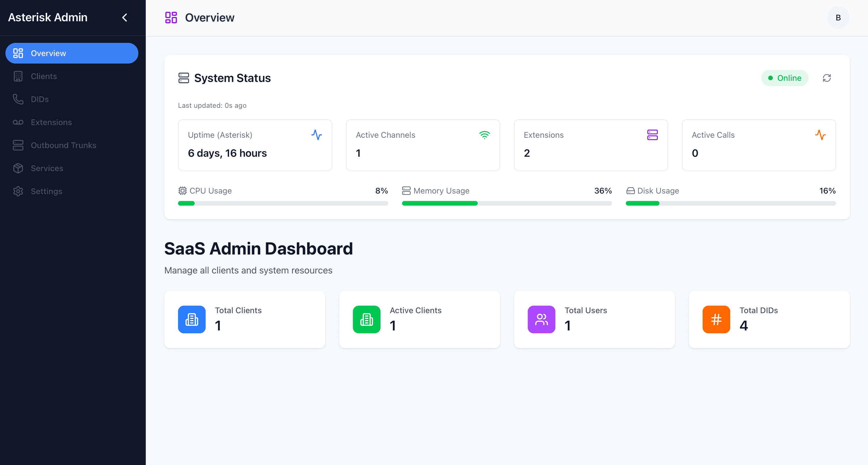
Task: Click the purple Overview header icon
Action: coord(171,18)
